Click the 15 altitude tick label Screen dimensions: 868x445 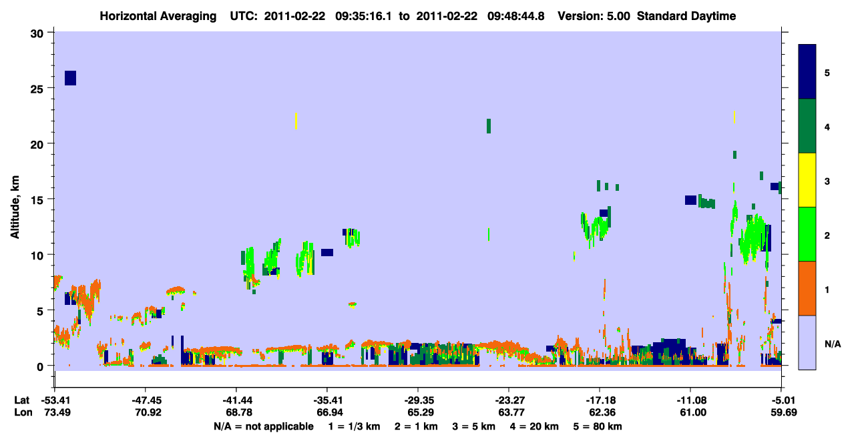pos(39,199)
